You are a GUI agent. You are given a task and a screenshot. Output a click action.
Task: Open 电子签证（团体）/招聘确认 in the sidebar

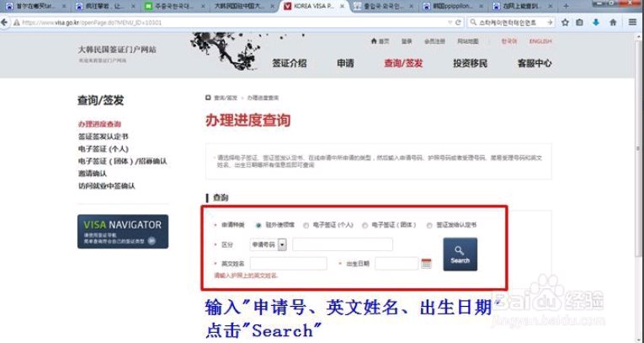tap(122, 161)
